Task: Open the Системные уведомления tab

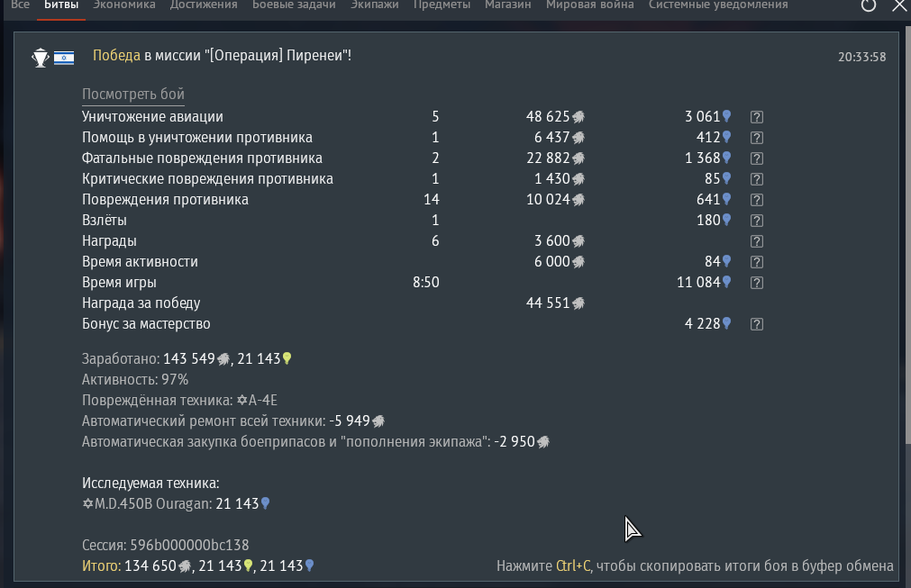Action: pos(718,5)
